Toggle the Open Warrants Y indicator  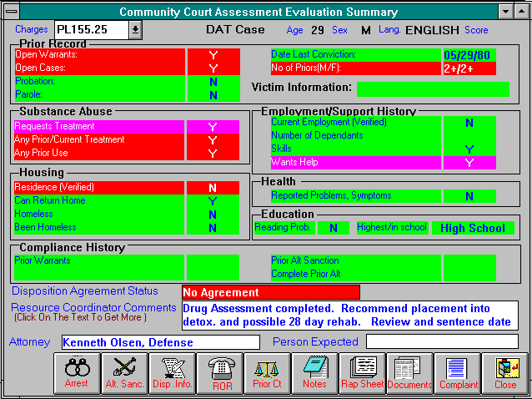(213, 56)
